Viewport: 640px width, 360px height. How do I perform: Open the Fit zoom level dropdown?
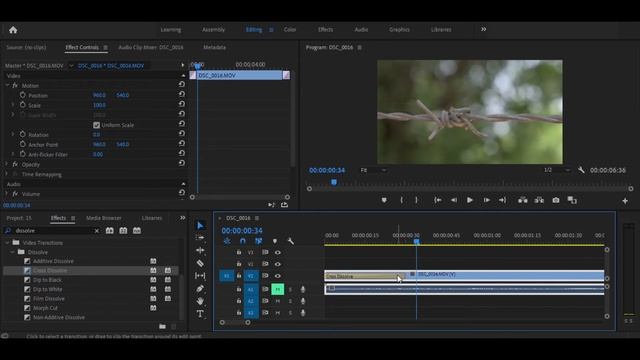pyautogui.click(x=373, y=170)
